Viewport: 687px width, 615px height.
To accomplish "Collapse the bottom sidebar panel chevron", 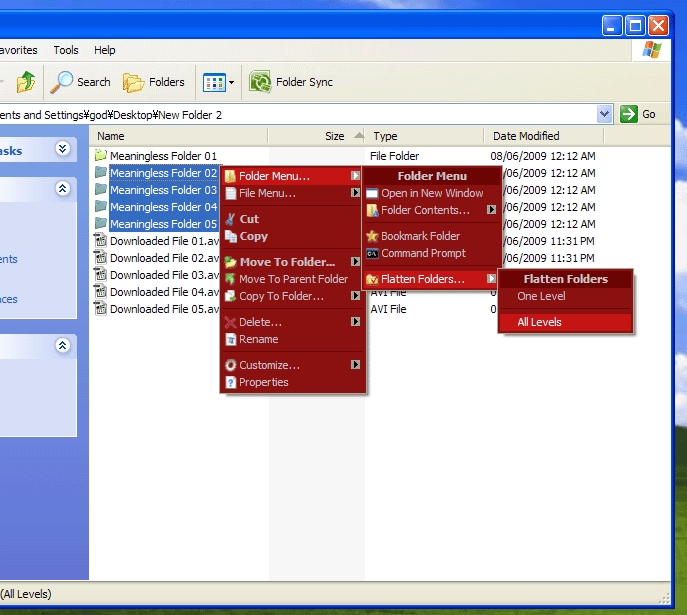I will (63, 346).
